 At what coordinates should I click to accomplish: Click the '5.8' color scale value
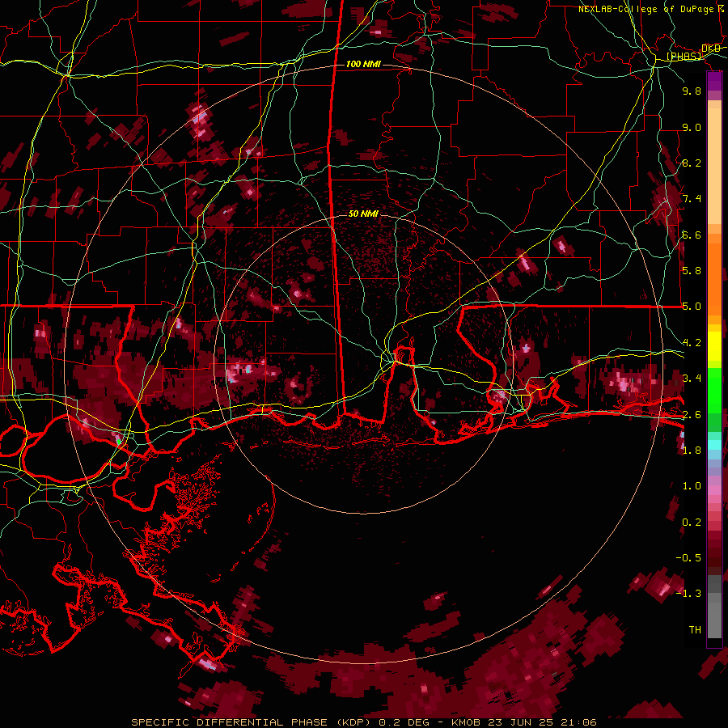point(692,271)
